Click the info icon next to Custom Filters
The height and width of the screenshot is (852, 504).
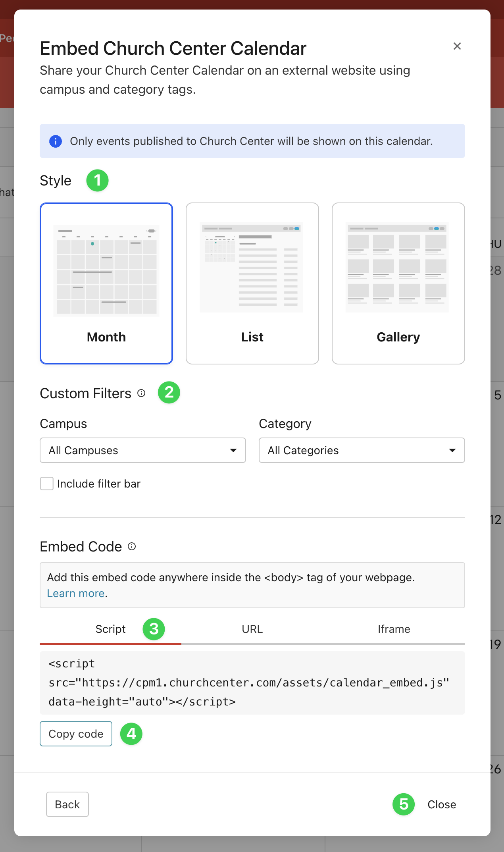[x=141, y=393]
